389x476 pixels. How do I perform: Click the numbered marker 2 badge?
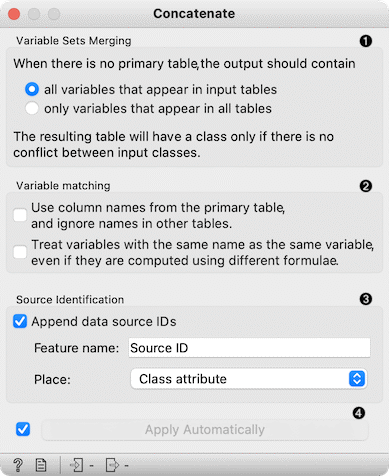pyautogui.click(x=366, y=186)
